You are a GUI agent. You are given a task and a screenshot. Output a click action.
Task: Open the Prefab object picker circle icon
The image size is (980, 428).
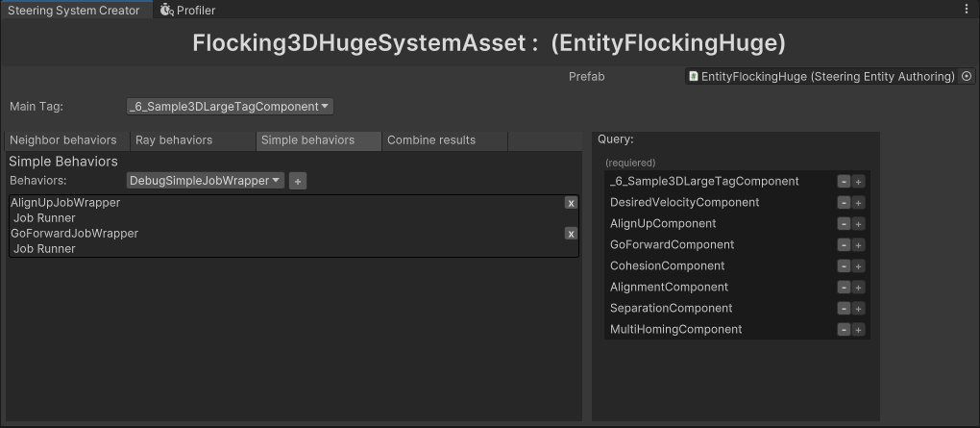[967, 77]
